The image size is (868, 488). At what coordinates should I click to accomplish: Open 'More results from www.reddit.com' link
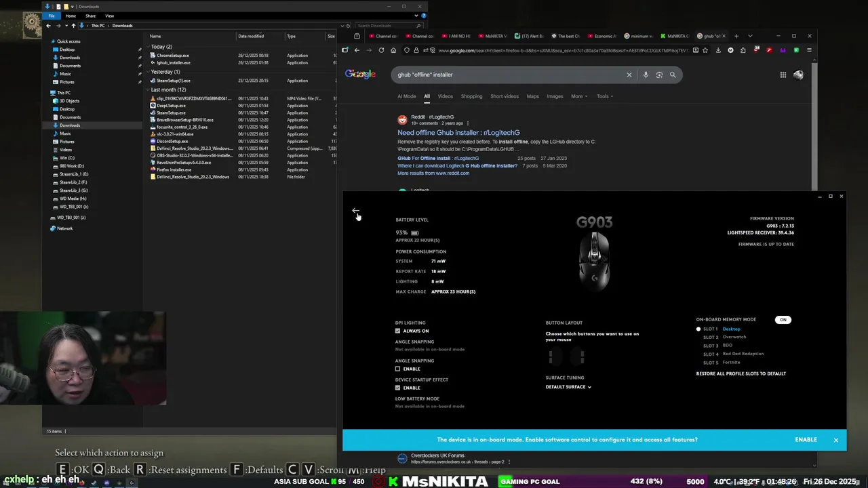pyautogui.click(x=433, y=174)
